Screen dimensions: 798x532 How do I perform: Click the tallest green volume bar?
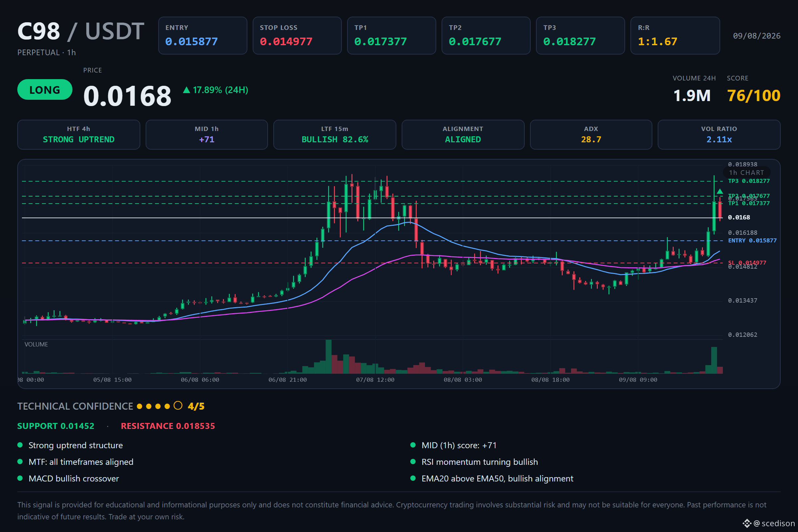pos(329,356)
